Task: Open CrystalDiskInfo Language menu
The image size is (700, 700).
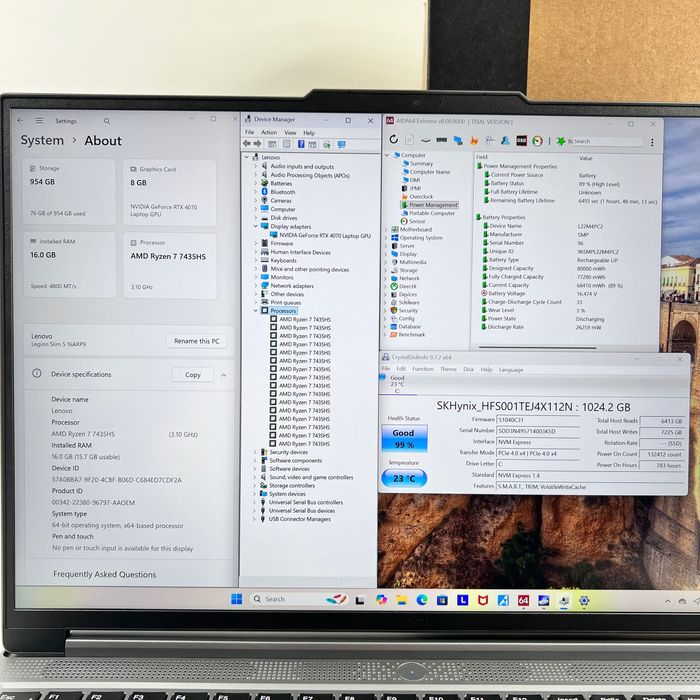Action: (511, 370)
